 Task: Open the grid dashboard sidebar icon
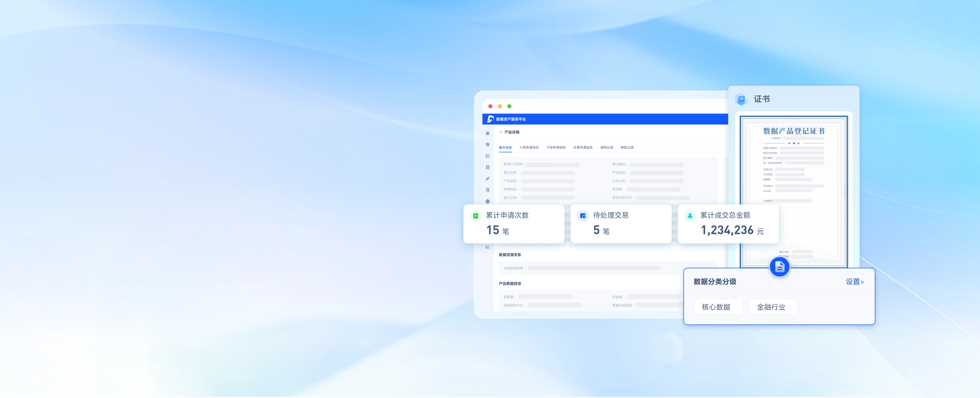coord(487,145)
